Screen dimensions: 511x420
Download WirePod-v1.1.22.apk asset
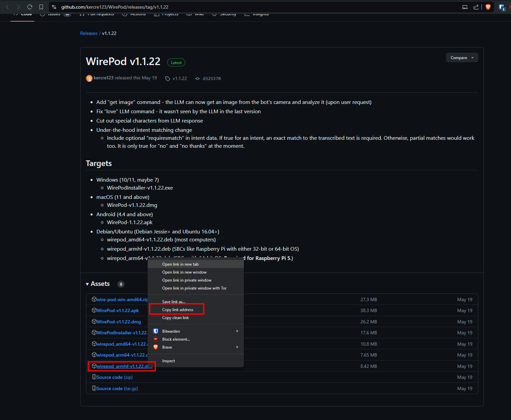[x=118, y=310]
